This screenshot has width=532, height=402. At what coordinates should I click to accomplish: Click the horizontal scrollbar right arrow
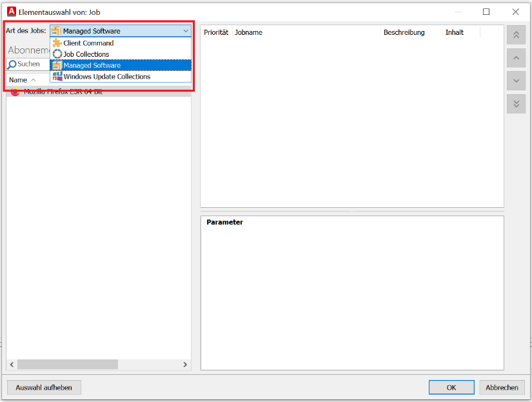pos(185,365)
